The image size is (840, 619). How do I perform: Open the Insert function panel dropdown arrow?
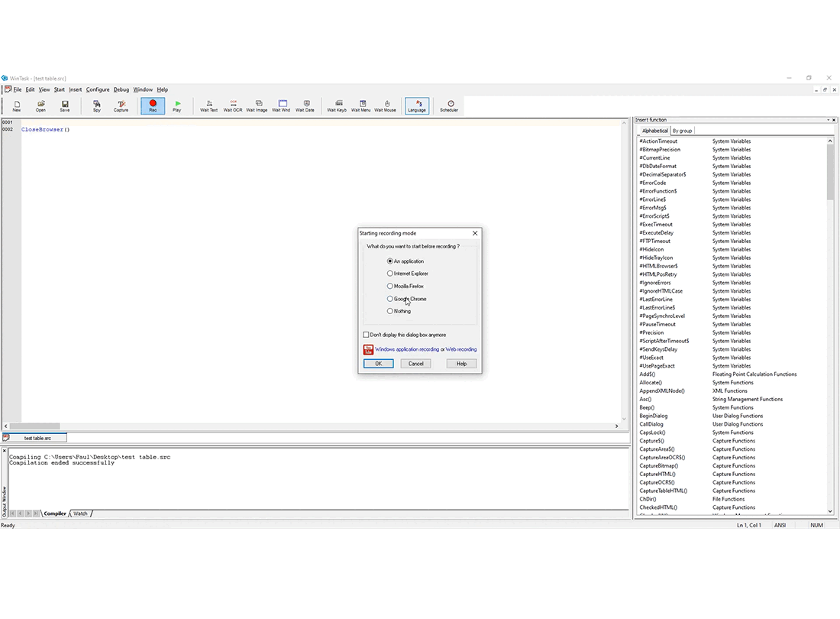coord(828,120)
